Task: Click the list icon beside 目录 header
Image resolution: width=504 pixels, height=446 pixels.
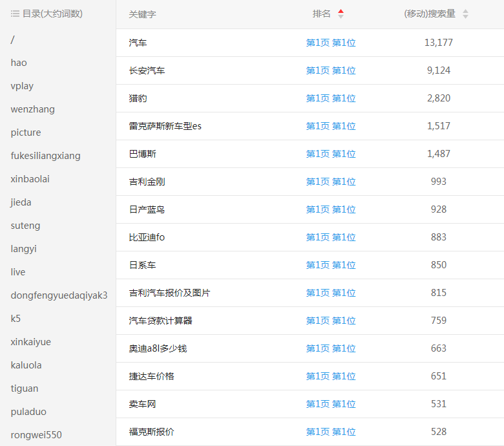Action: click(15, 14)
